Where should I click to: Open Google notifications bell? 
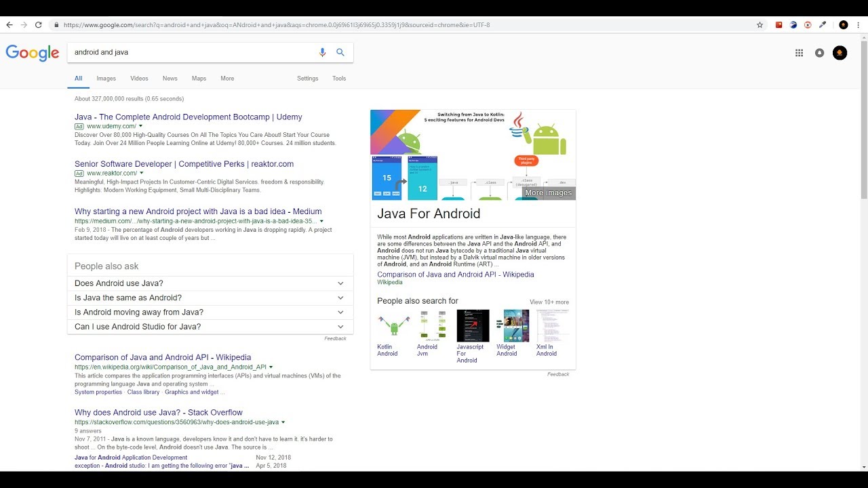[x=819, y=53]
